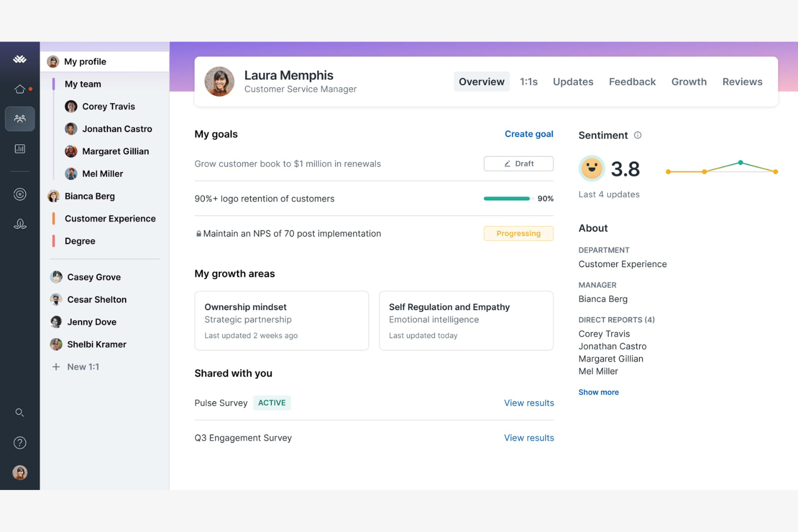Click the smiley sentiment face icon
The height and width of the screenshot is (532, 798).
click(x=591, y=169)
